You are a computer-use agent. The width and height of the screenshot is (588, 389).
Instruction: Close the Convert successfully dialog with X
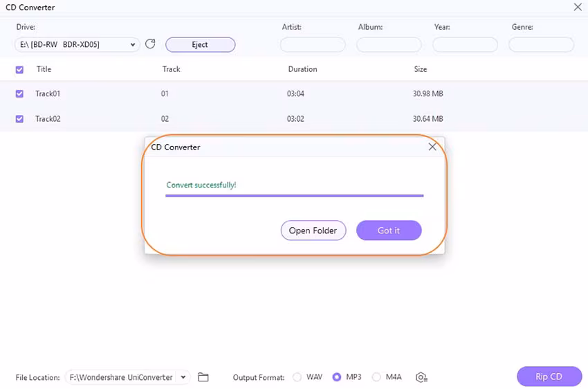click(x=432, y=147)
